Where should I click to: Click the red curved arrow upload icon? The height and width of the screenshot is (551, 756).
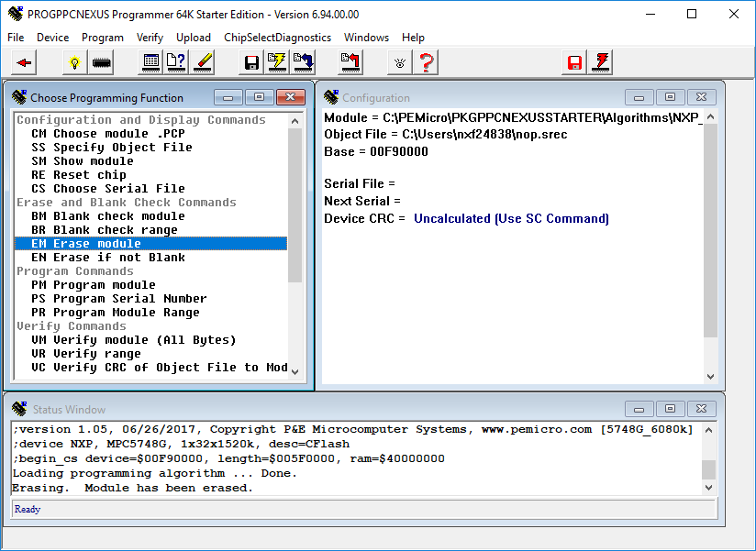point(350,62)
